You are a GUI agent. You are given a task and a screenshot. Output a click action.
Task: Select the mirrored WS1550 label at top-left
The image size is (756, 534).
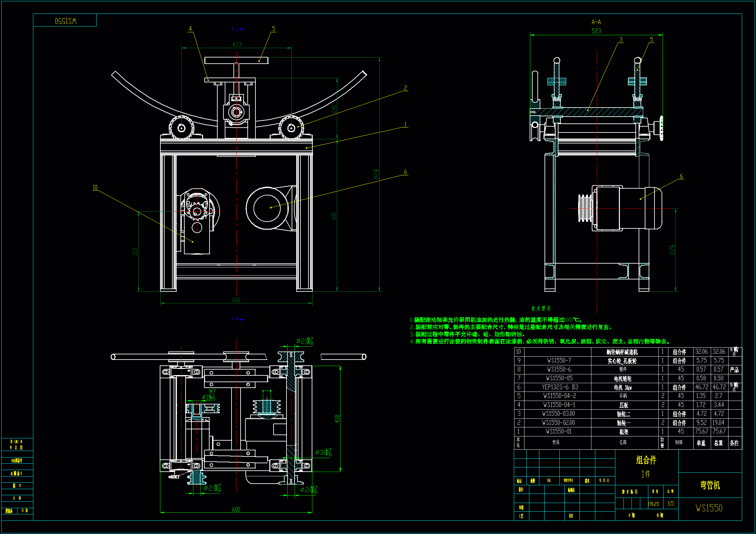[66, 21]
